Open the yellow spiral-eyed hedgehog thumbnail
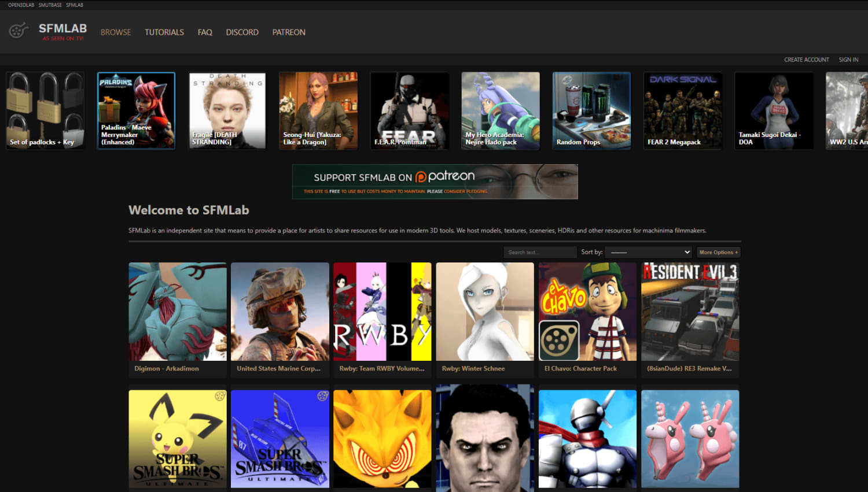The image size is (868, 492). (x=382, y=439)
